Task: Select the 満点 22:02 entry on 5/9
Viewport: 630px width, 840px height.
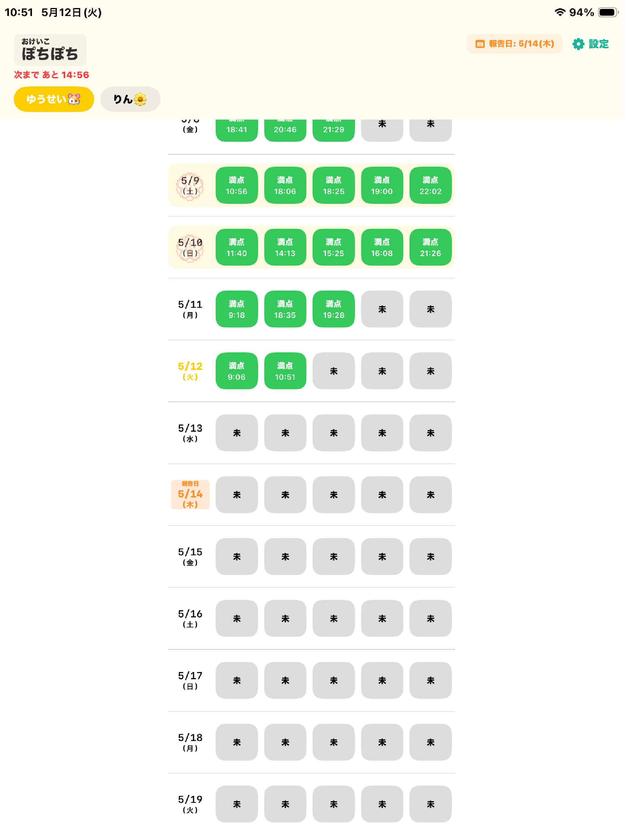Action: point(431,185)
